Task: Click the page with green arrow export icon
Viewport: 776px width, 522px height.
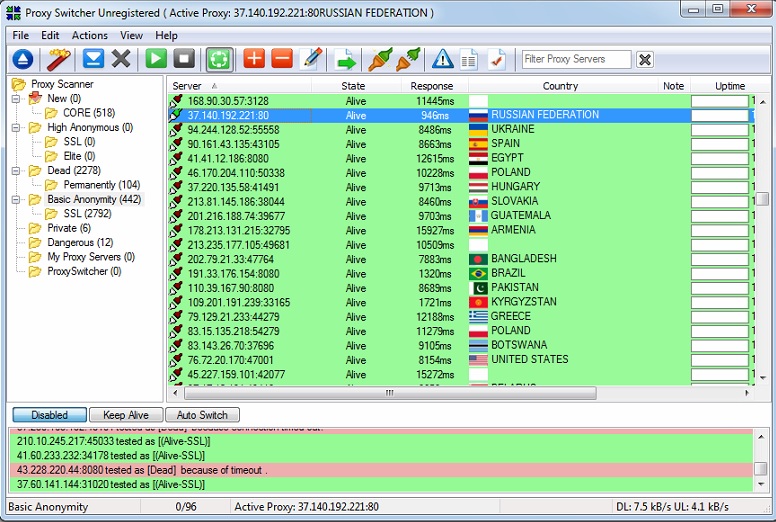Action: [x=345, y=59]
